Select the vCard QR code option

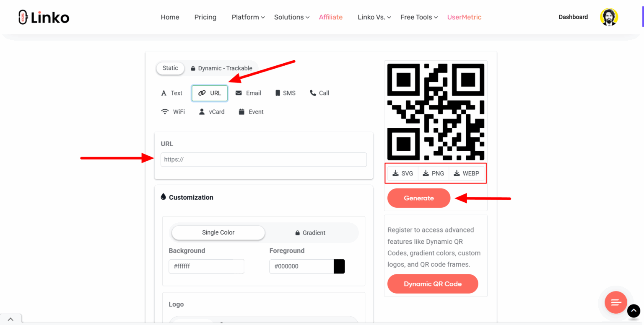tap(211, 111)
